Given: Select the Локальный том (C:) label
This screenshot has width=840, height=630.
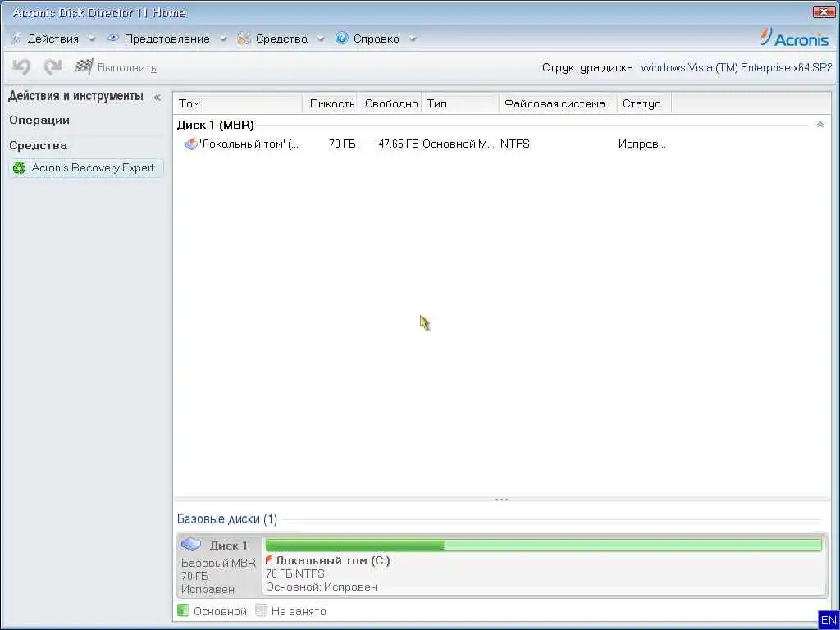Looking at the screenshot, I should coord(333,560).
